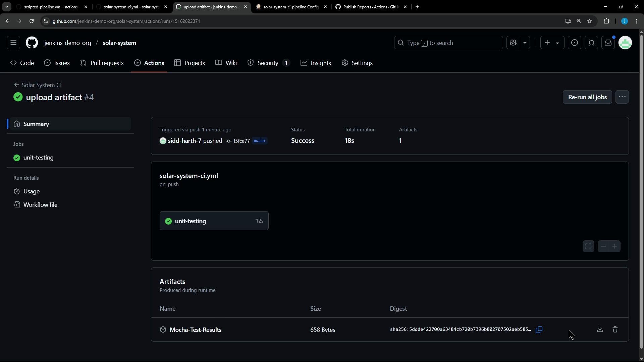Click Re-run all jobs button
The height and width of the screenshot is (362, 644).
coord(587,97)
